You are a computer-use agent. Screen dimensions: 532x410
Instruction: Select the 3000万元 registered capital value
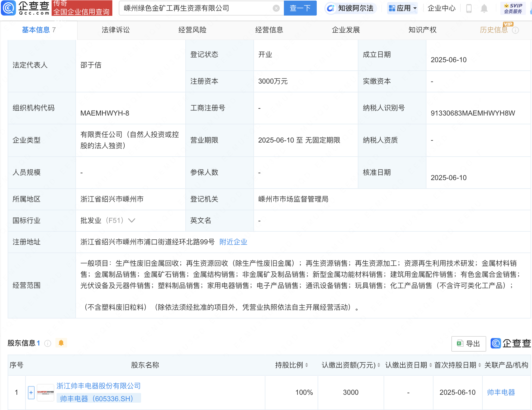coord(273,81)
